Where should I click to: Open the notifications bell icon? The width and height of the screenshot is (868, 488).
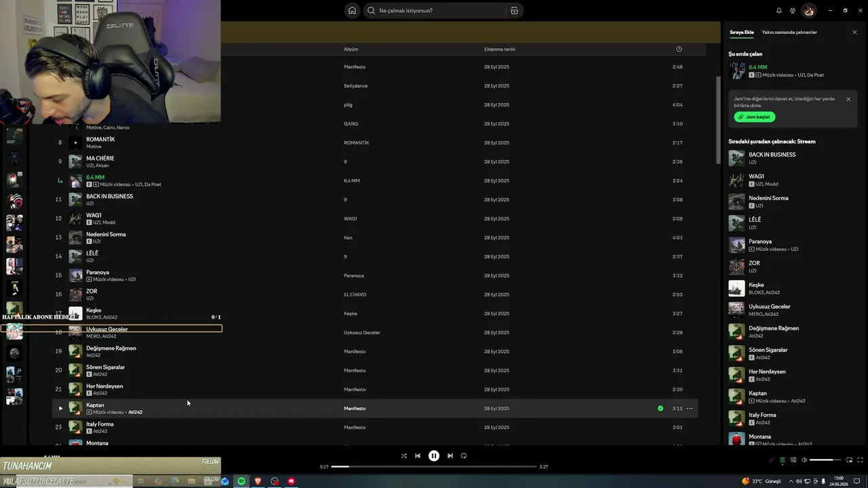(x=778, y=10)
